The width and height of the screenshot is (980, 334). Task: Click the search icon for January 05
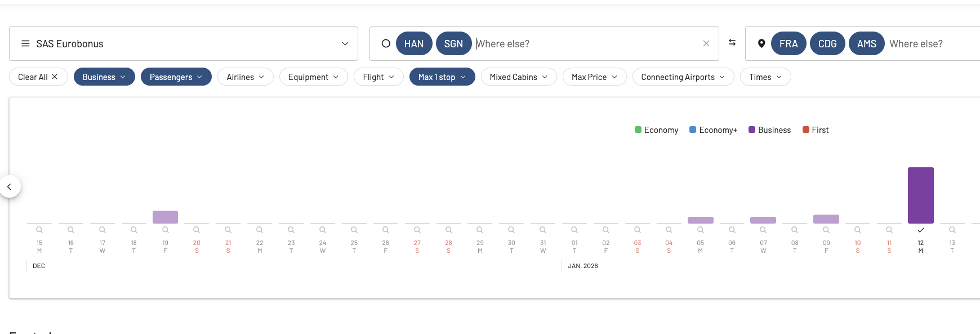pyautogui.click(x=700, y=230)
